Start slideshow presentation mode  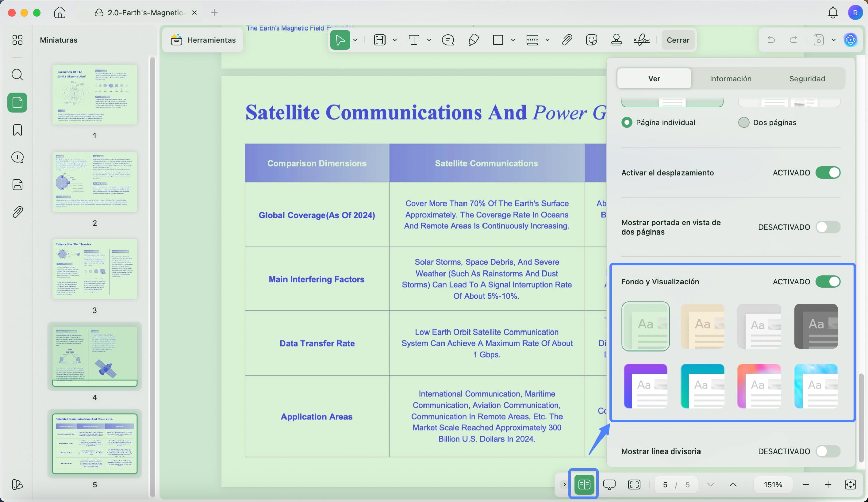point(609,484)
